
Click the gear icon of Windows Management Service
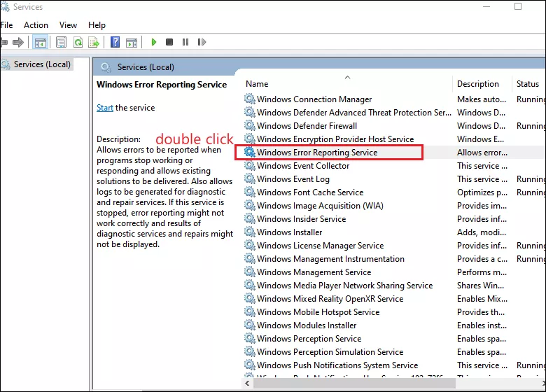click(249, 272)
